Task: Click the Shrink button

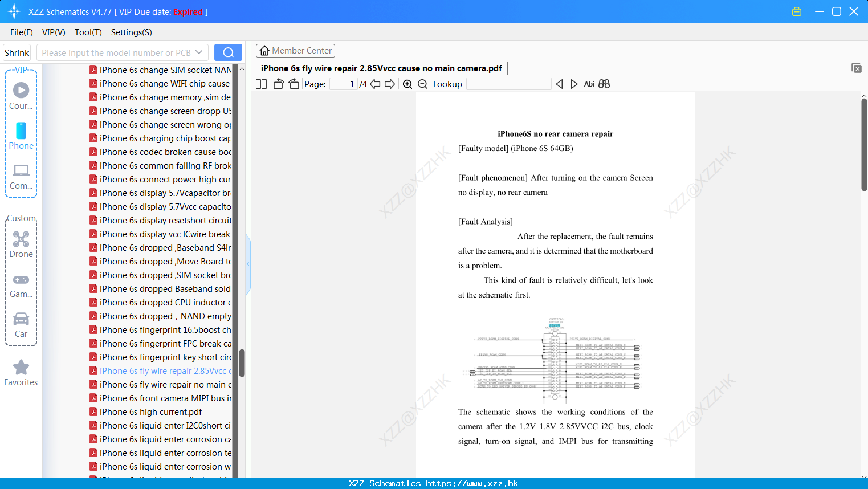Action: [x=17, y=52]
